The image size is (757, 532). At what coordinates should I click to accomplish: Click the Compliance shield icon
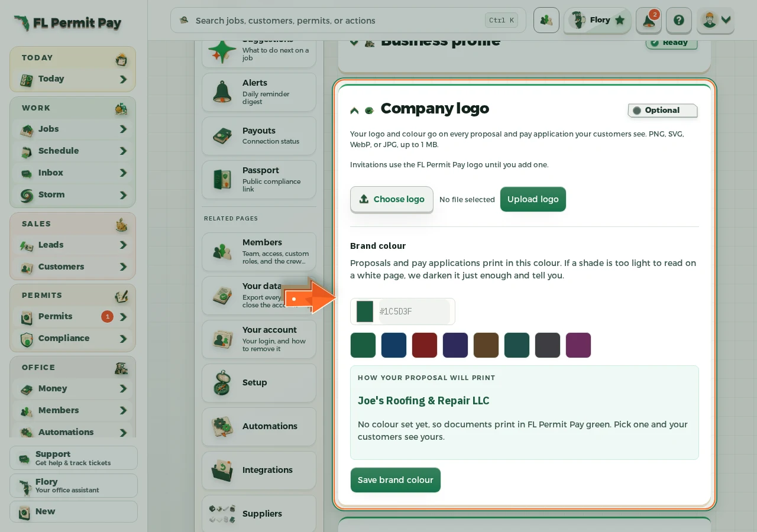(x=26, y=339)
